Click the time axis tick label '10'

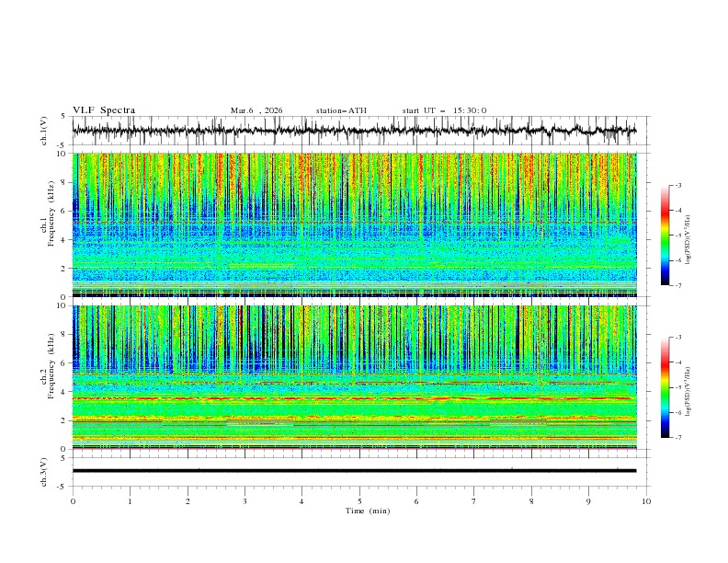(646, 501)
